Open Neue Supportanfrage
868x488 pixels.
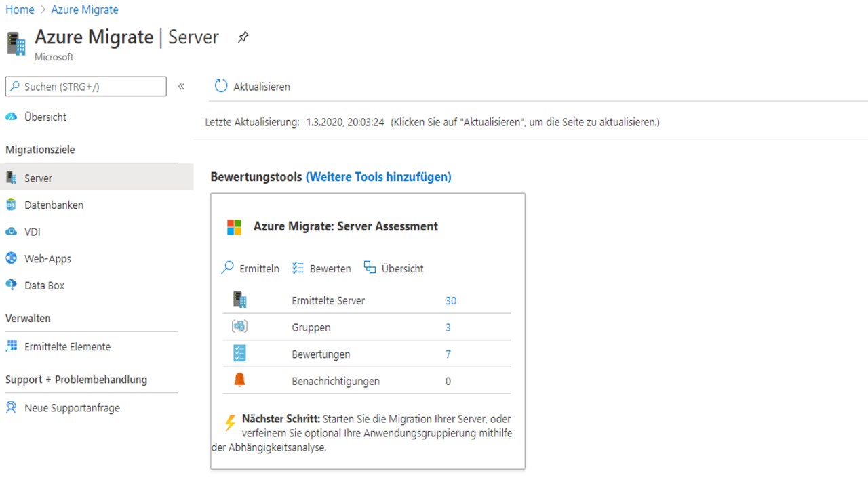click(x=72, y=408)
